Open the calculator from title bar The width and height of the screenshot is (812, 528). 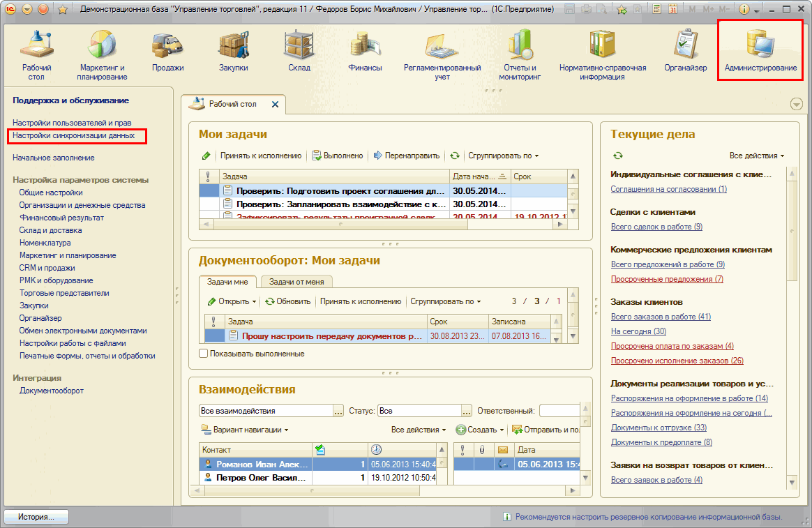(656, 9)
